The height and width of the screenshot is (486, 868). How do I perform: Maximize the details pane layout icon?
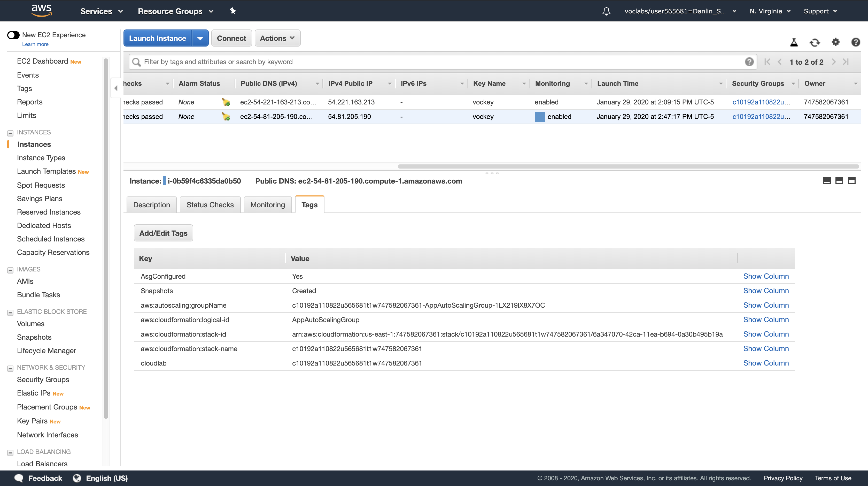coord(851,181)
